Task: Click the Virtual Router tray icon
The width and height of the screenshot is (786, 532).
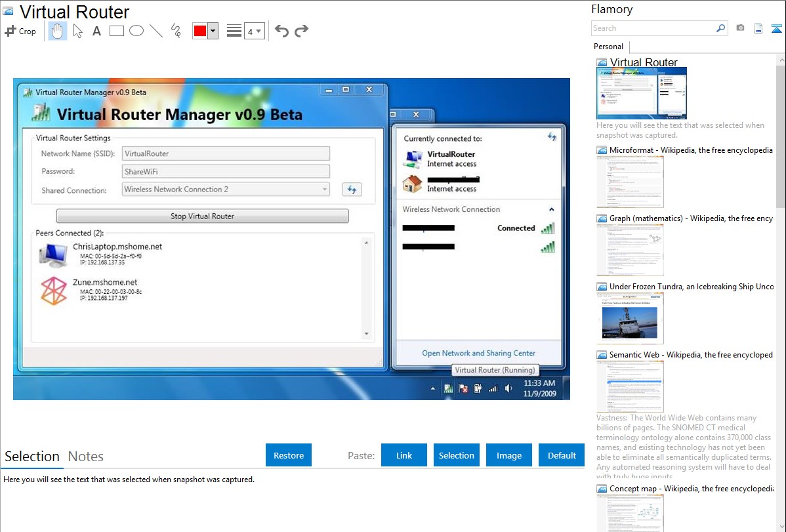Action: pyautogui.click(x=448, y=388)
